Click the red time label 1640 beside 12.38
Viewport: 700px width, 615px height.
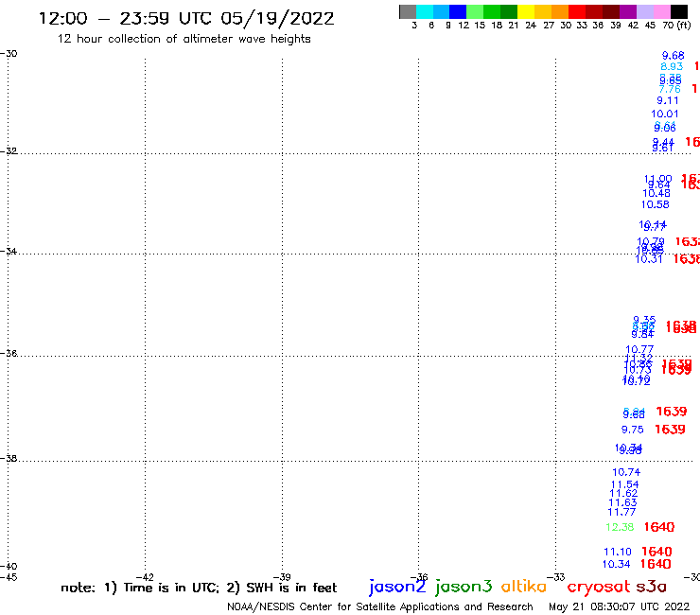(x=659, y=527)
